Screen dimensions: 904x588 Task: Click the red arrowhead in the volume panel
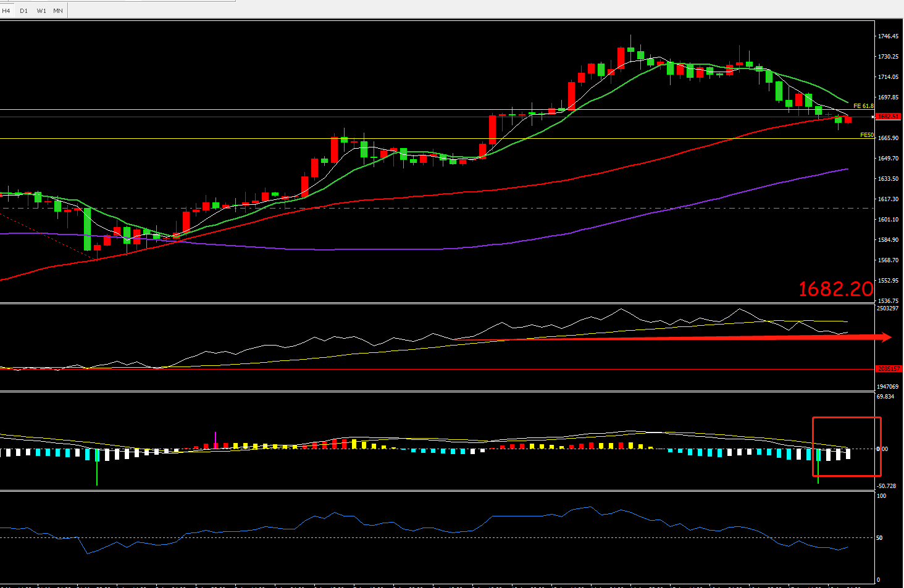click(x=885, y=337)
